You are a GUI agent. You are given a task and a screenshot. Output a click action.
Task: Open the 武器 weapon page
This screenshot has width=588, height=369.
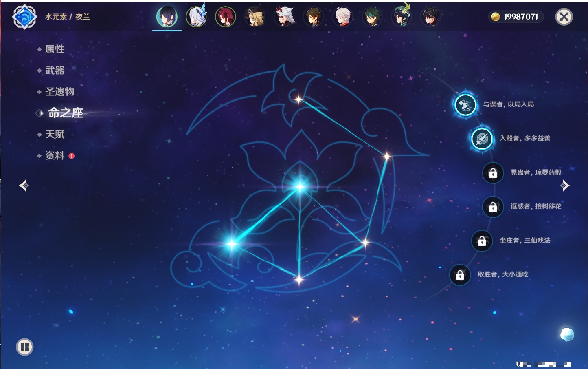pyautogui.click(x=55, y=71)
